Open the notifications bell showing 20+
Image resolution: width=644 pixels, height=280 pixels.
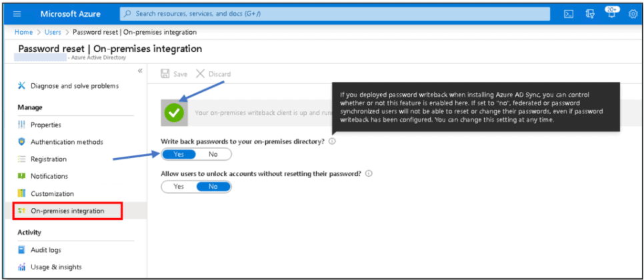click(x=612, y=13)
